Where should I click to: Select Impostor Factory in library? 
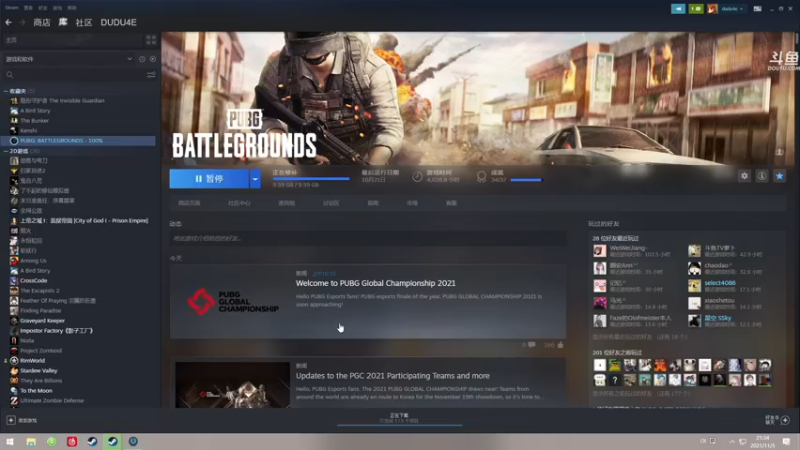(57, 331)
